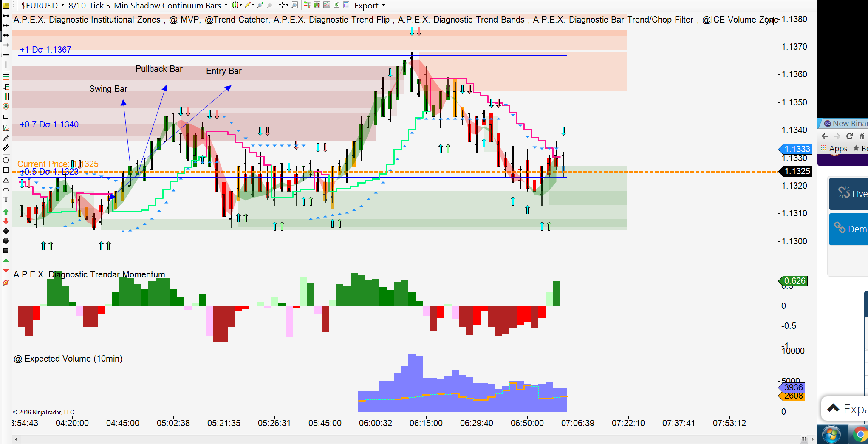
Task: Open the boxed candlestick toolbar icon
Action: click(x=317, y=5)
